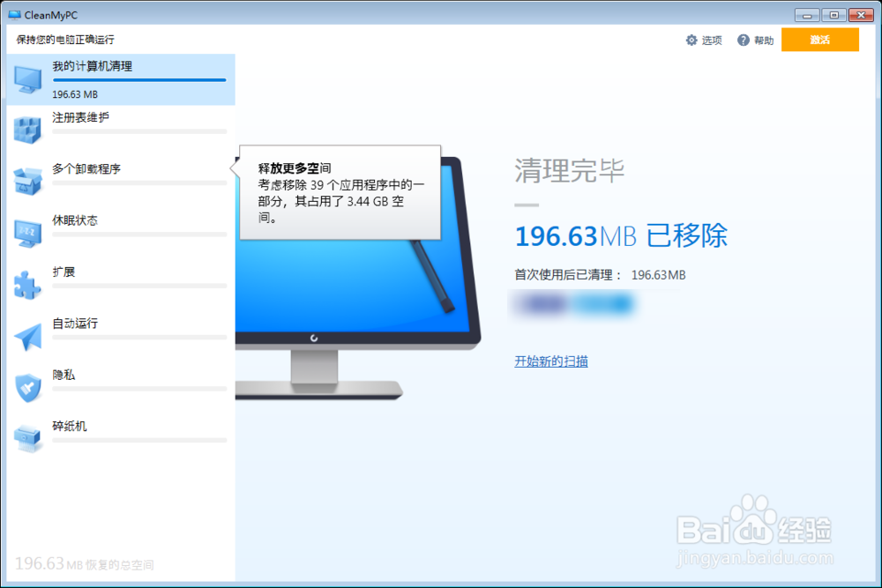The image size is (882, 588).
Task: Open the 碎纸机 shredder icon
Action: (27, 436)
